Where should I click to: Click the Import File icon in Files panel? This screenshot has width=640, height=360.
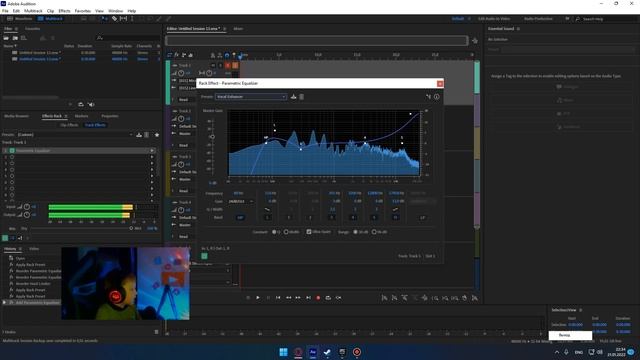(15, 38)
